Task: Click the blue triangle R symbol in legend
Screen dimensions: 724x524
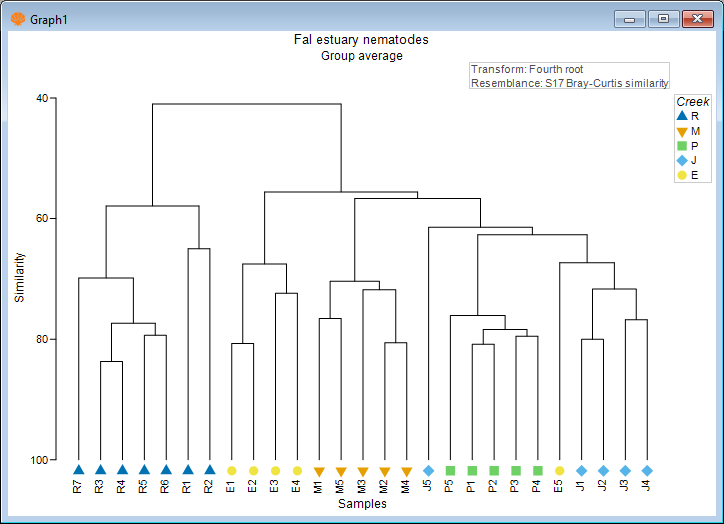Action: tap(682, 116)
